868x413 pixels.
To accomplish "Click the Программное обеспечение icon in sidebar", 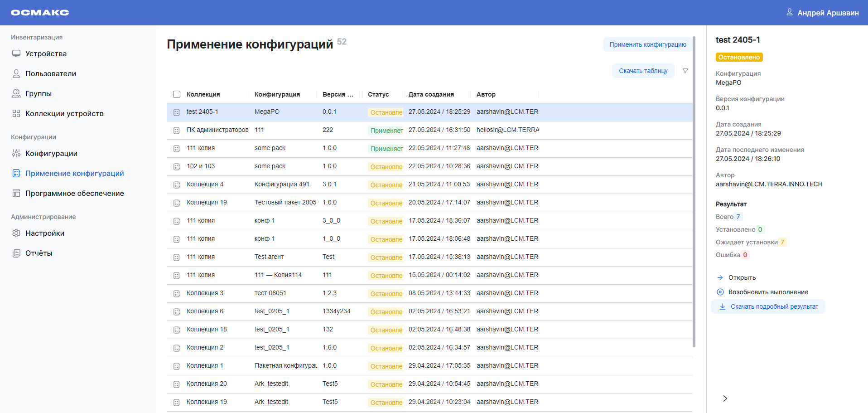I will coord(16,193).
